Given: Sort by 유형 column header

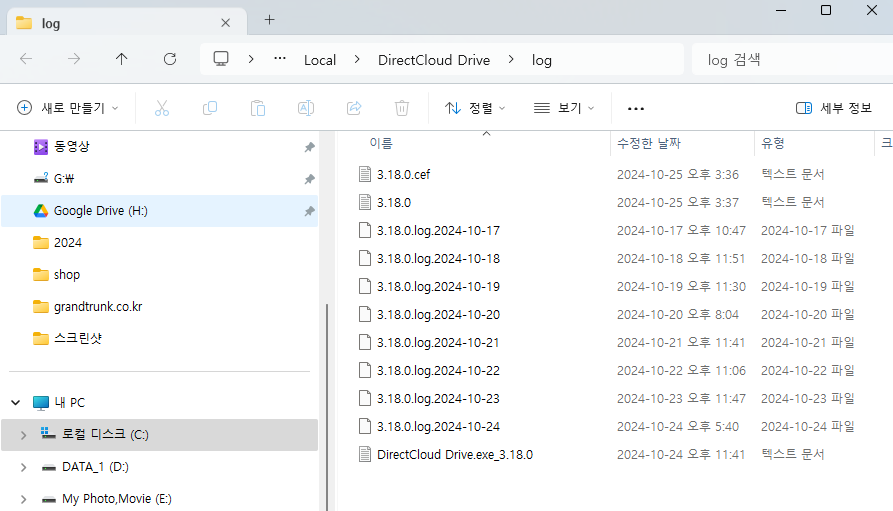Looking at the screenshot, I should 773,143.
